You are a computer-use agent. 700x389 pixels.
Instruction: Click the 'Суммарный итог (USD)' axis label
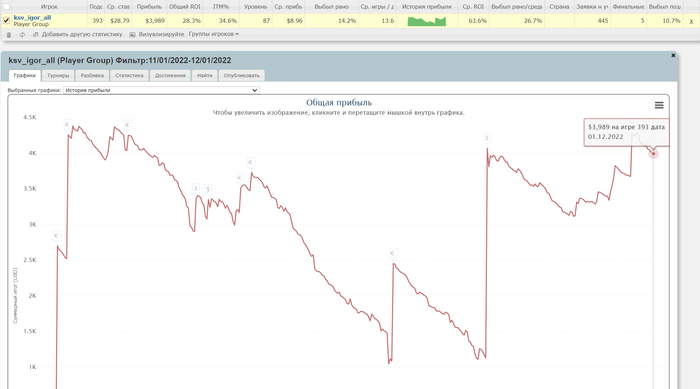[x=15, y=296]
